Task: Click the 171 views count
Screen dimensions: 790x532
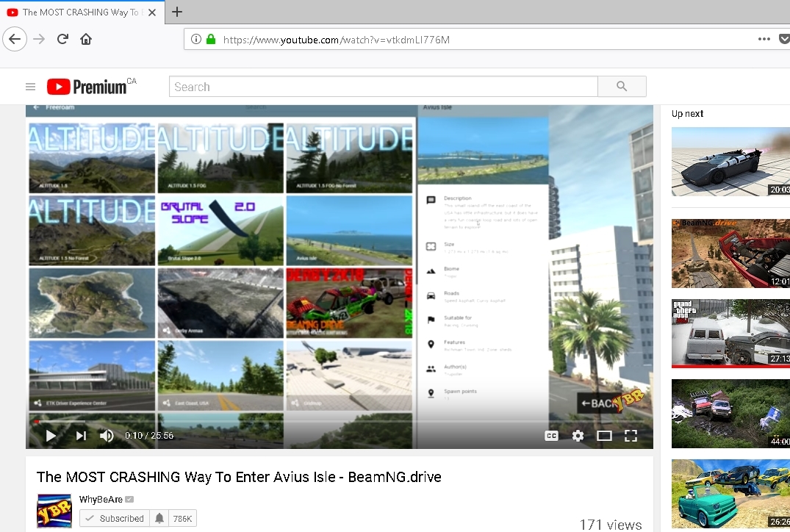Action: tap(611, 525)
